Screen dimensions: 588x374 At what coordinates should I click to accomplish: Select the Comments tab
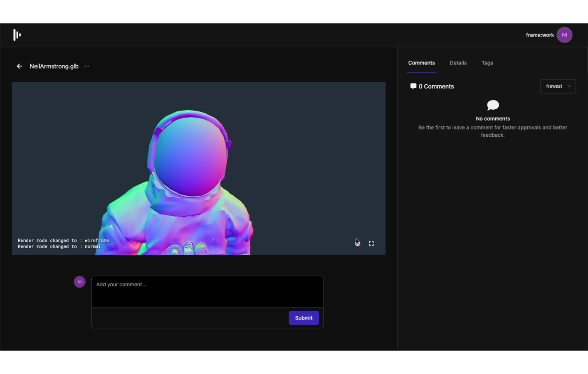point(421,63)
